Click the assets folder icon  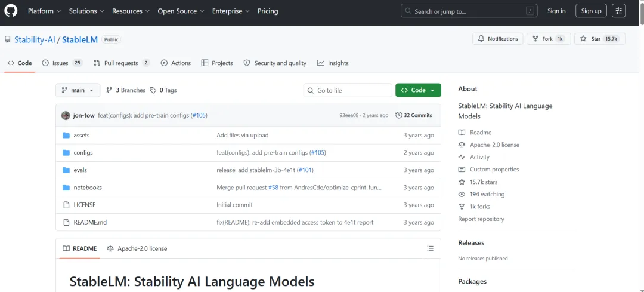[x=66, y=136]
